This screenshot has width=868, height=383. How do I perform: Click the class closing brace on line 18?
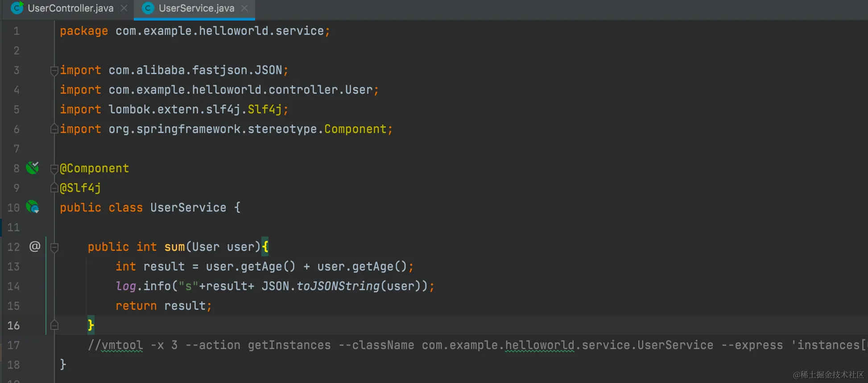coord(63,365)
